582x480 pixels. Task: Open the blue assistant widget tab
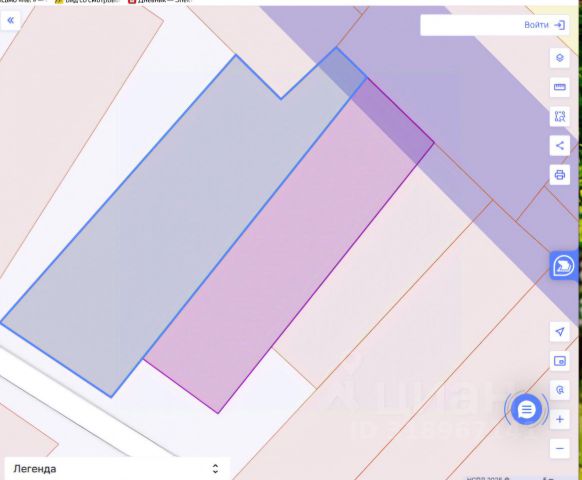564,266
